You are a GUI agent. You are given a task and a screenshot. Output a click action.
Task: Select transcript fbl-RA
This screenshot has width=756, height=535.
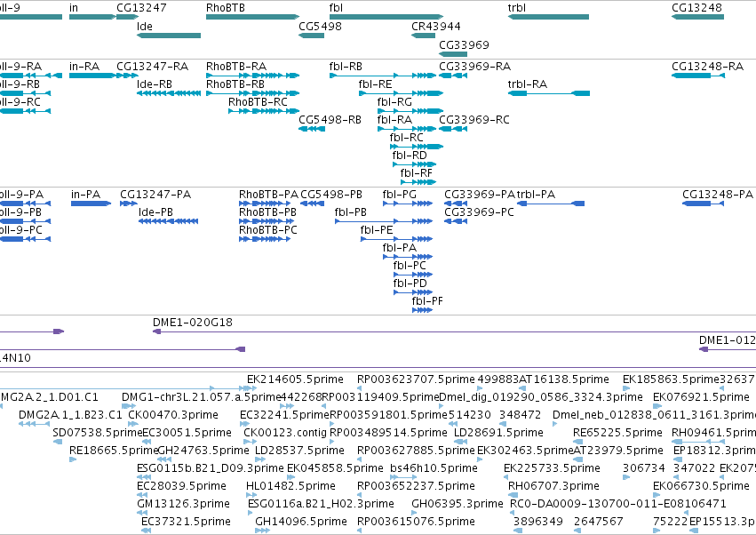[x=407, y=129]
